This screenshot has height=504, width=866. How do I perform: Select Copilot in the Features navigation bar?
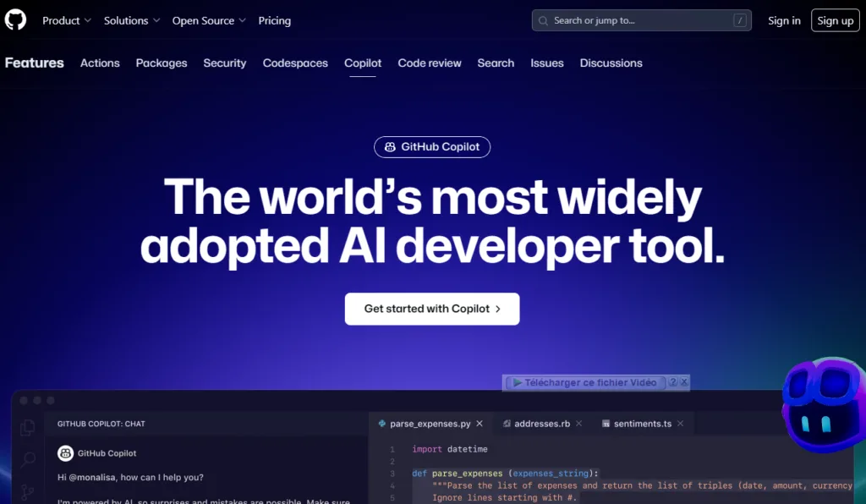pyautogui.click(x=363, y=63)
